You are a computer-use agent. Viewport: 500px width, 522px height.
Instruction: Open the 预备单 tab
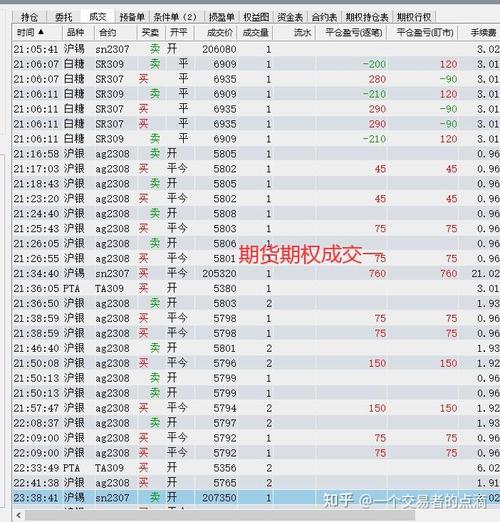[132, 17]
